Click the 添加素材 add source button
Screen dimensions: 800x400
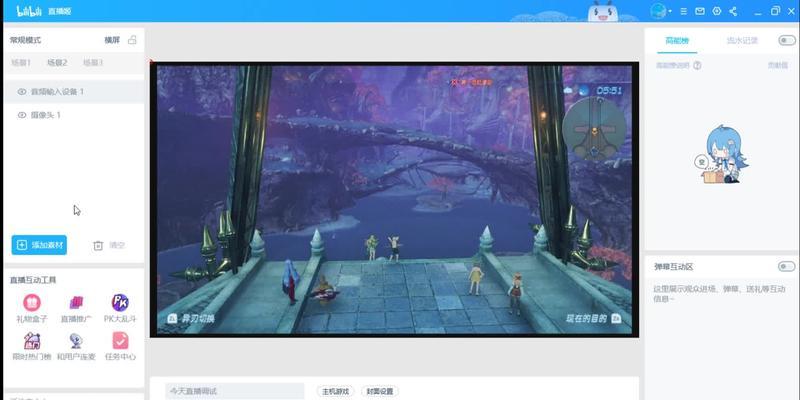39,245
